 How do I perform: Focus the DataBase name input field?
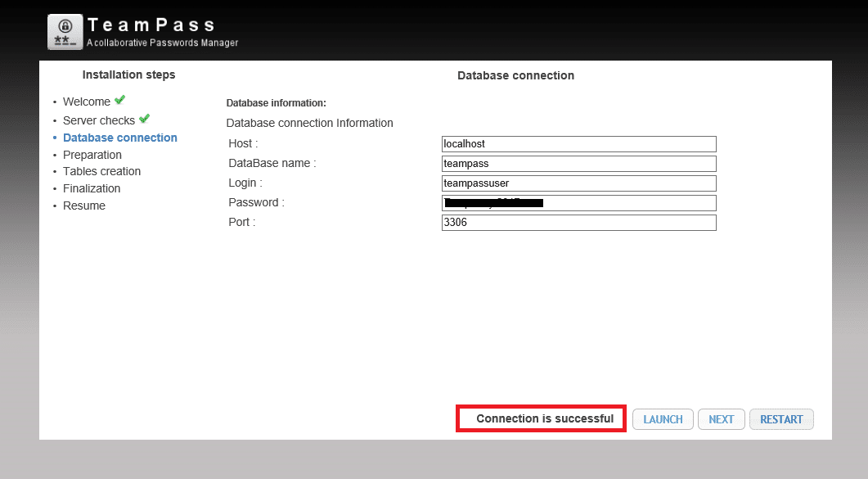coord(579,164)
